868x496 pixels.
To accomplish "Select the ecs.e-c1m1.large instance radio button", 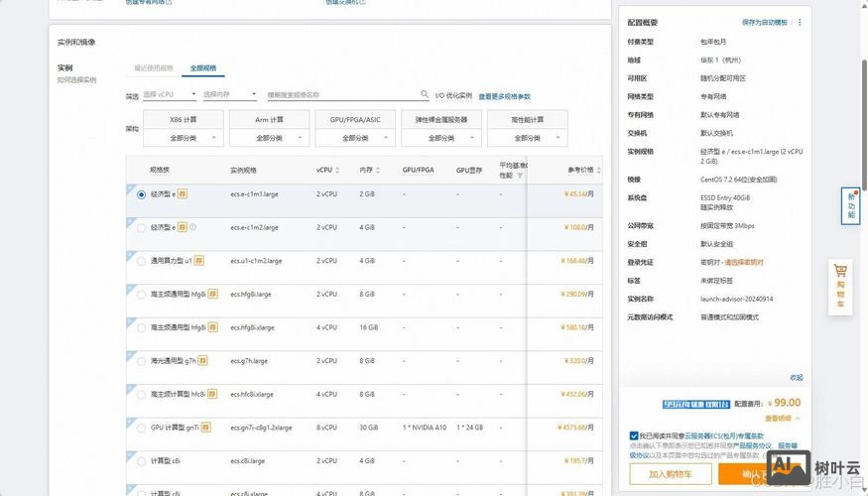I will [x=141, y=194].
